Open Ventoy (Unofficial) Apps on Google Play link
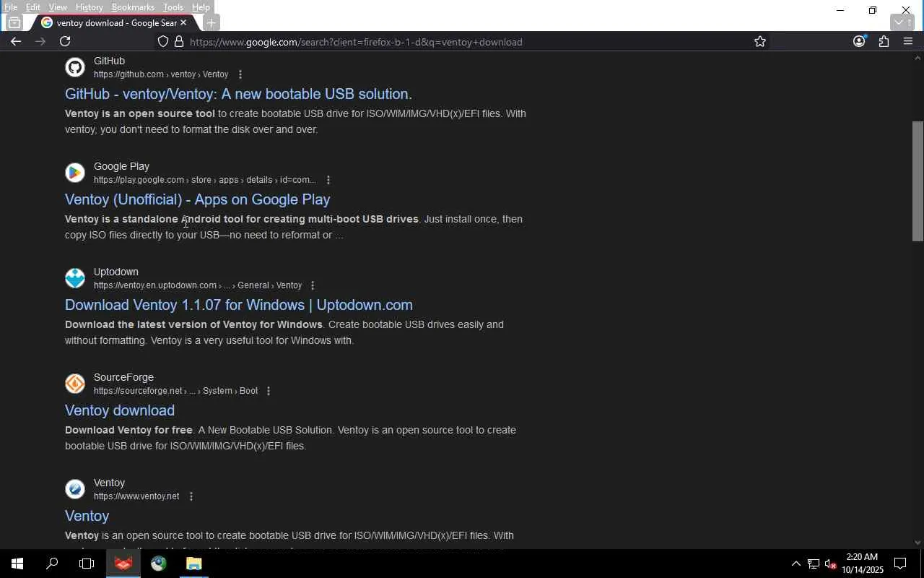924x578 pixels. click(x=197, y=199)
